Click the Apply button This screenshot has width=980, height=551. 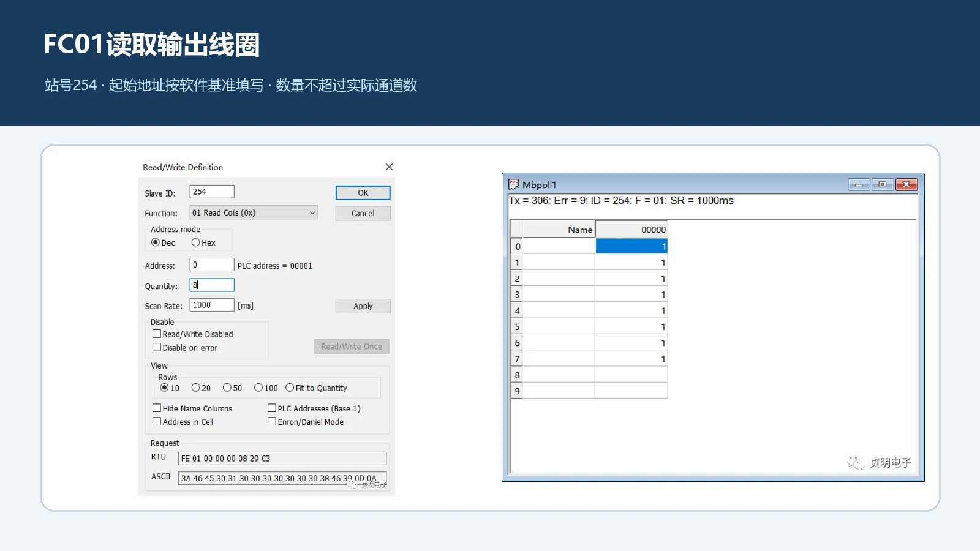(x=363, y=306)
